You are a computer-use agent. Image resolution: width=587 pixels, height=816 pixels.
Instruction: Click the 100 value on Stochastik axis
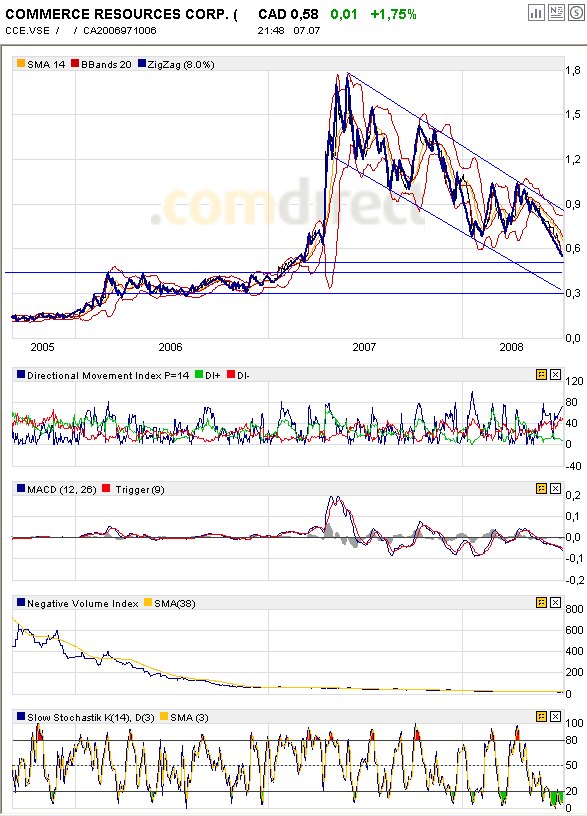click(x=575, y=723)
